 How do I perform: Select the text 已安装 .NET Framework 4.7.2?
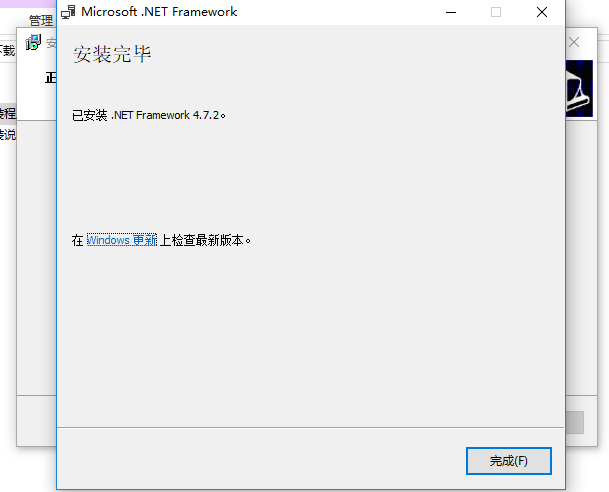pyautogui.click(x=148, y=115)
